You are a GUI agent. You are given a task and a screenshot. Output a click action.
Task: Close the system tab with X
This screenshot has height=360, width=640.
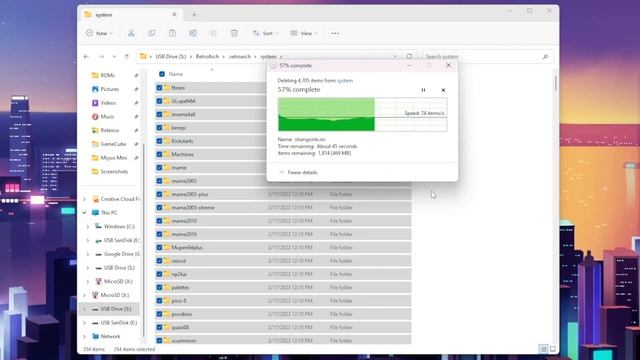coord(174,15)
